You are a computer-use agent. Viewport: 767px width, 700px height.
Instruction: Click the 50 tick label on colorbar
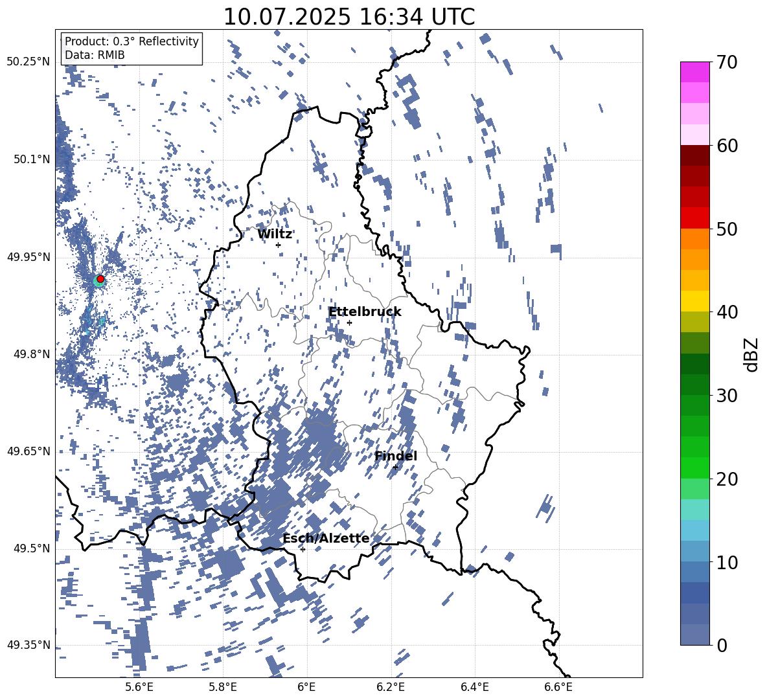tap(727, 229)
